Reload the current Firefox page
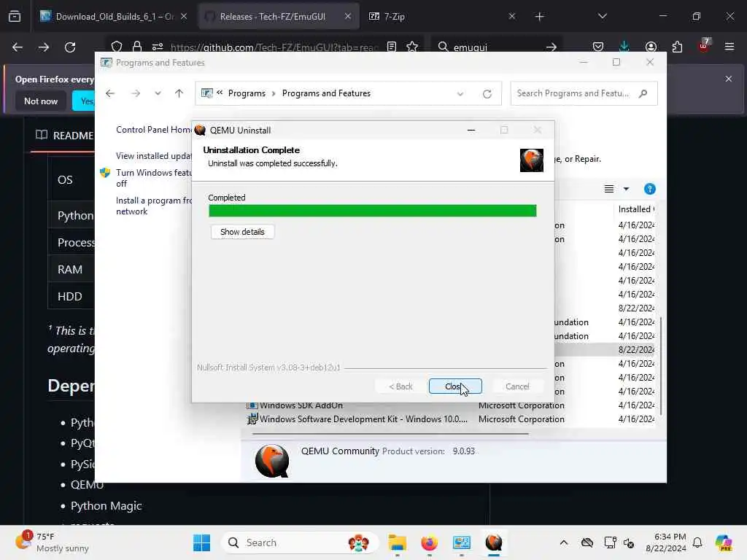 point(70,47)
